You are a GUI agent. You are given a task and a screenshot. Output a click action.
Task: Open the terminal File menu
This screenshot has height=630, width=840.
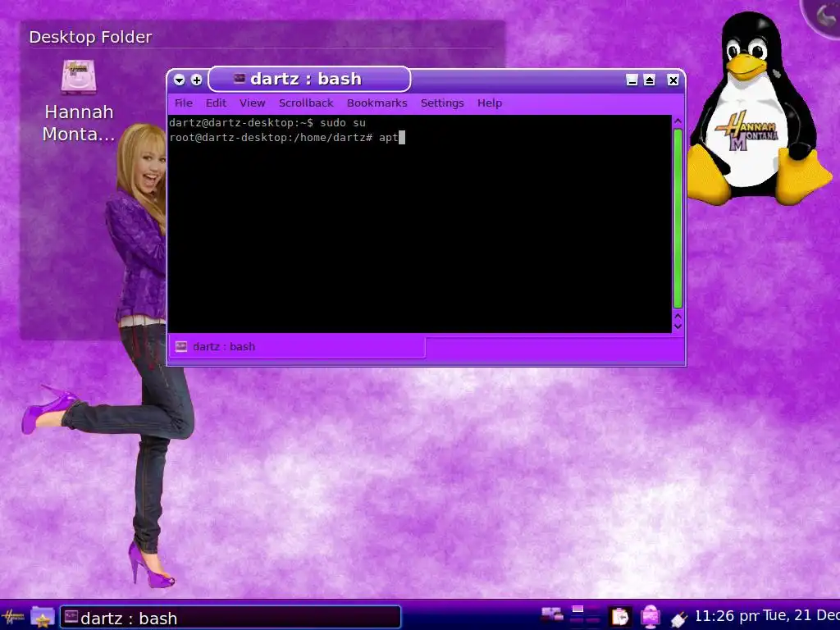pyautogui.click(x=184, y=103)
